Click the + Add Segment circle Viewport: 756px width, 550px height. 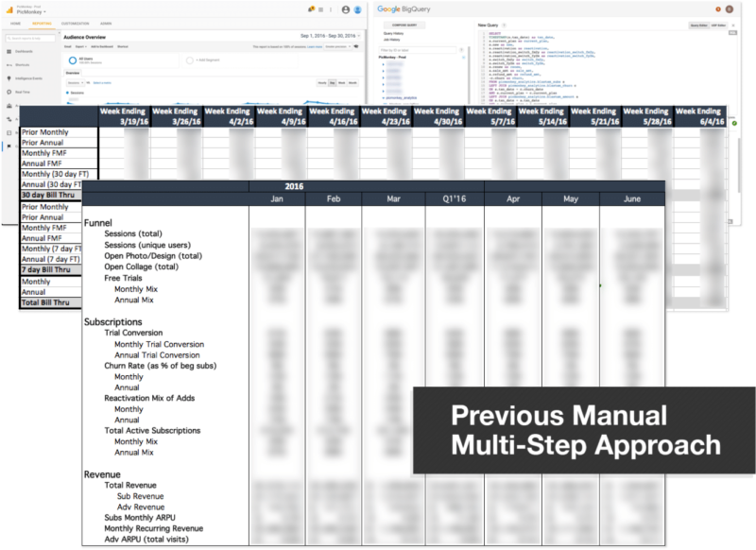pyautogui.click(x=190, y=60)
